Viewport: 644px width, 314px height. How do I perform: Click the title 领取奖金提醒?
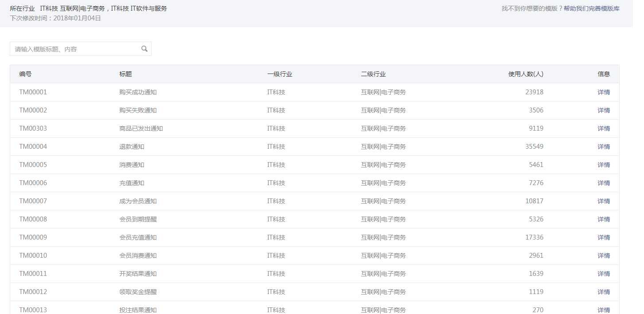[138, 292]
